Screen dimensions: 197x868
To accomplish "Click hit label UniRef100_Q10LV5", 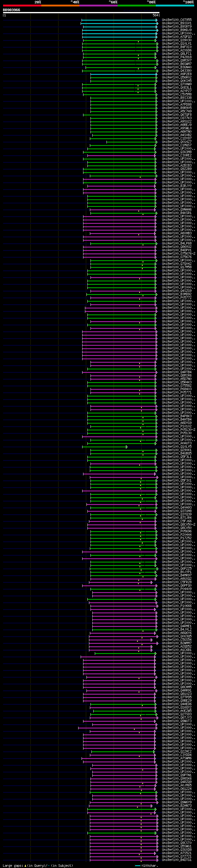I will [177, 446].
